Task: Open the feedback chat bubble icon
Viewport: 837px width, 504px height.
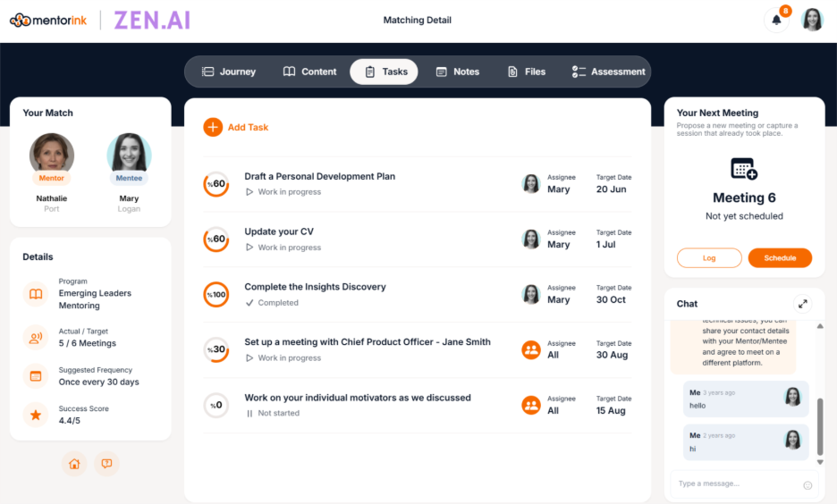Action: (106, 464)
